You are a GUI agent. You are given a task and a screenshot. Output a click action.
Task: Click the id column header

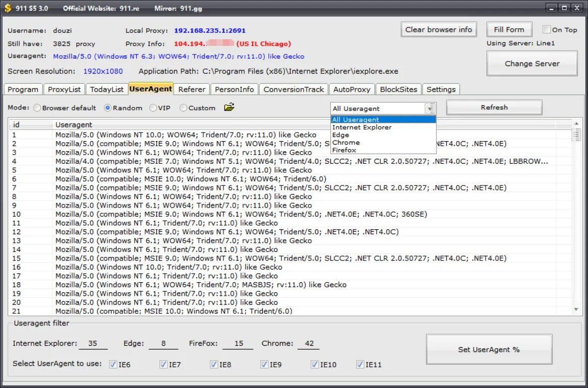pos(31,124)
